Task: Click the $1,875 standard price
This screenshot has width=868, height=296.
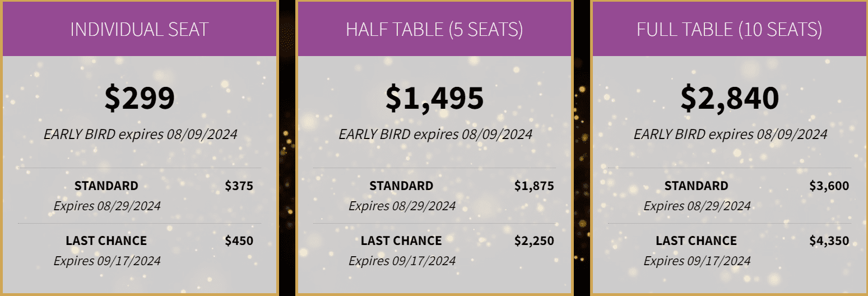Action: click(x=534, y=186)
